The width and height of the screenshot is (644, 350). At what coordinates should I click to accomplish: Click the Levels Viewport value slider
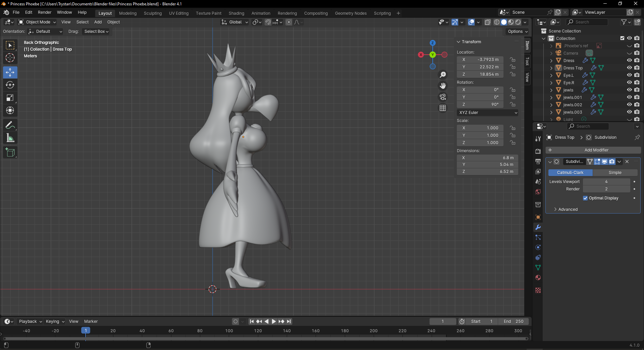[x=606, y=182]
